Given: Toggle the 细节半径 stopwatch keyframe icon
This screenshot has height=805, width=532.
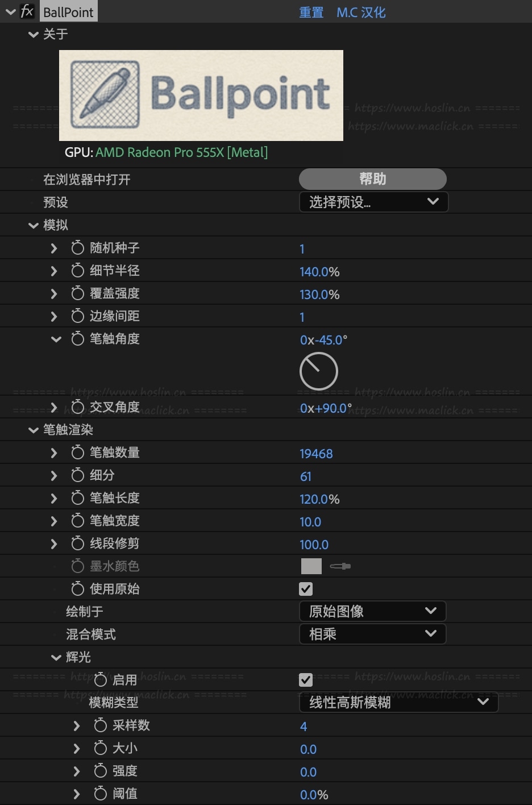Looking at the screenshot, I should coord(78,271).
